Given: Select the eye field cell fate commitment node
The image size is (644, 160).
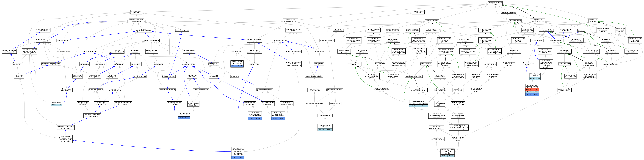Looking at the screenshot, I should point(238,152).
